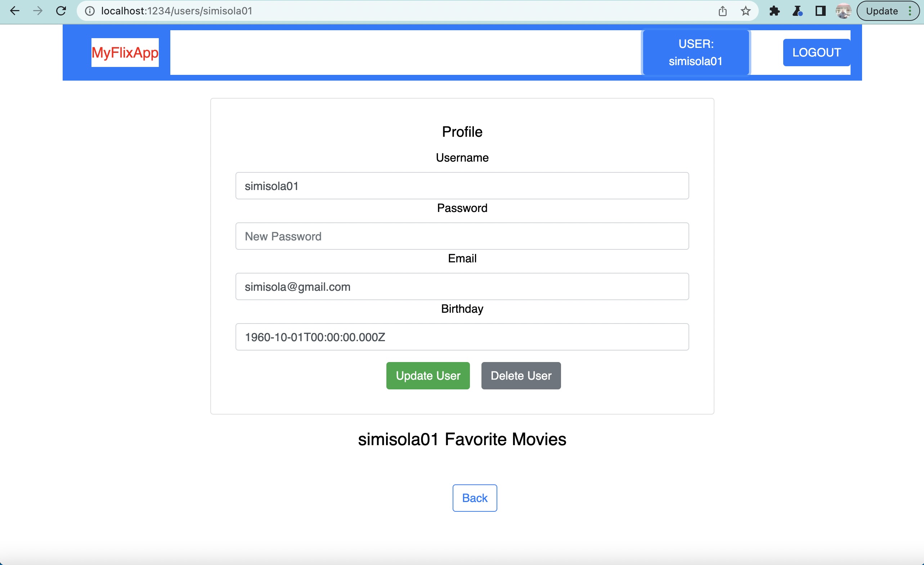
Task: Click the Birthday input field
Action: click(x=462, y=337)
